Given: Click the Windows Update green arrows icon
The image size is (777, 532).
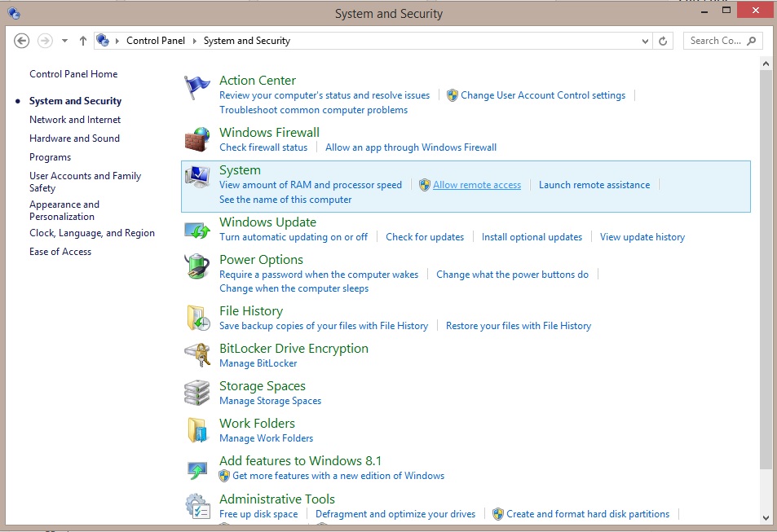Looking at the screenshot, I should pos(197,230).
